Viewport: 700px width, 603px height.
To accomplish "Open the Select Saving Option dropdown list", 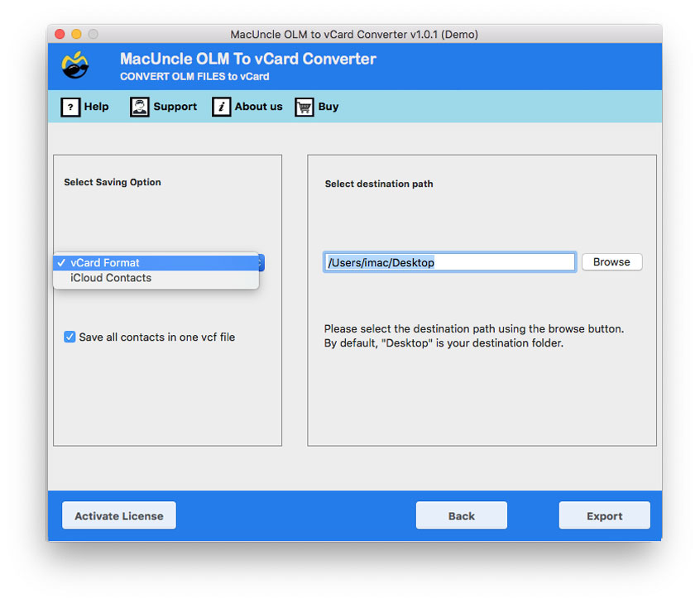I will 157,262.
